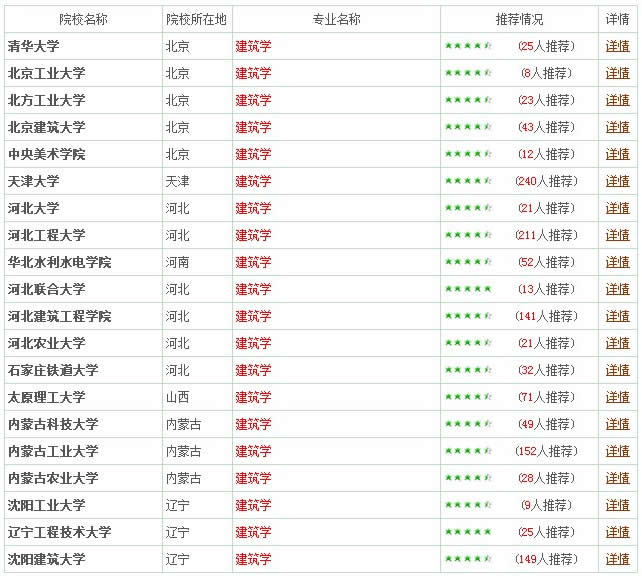Image resolution: width=642 pixels, height=579 pixels.
Task: Click 详情 for 华北水利水电学院
Action: (617, 262)
